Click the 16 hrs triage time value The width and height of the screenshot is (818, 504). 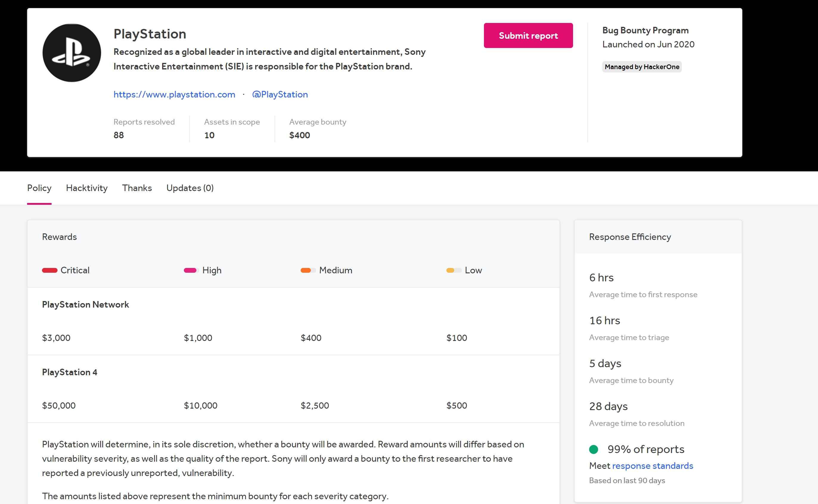[x=604, y=321]
